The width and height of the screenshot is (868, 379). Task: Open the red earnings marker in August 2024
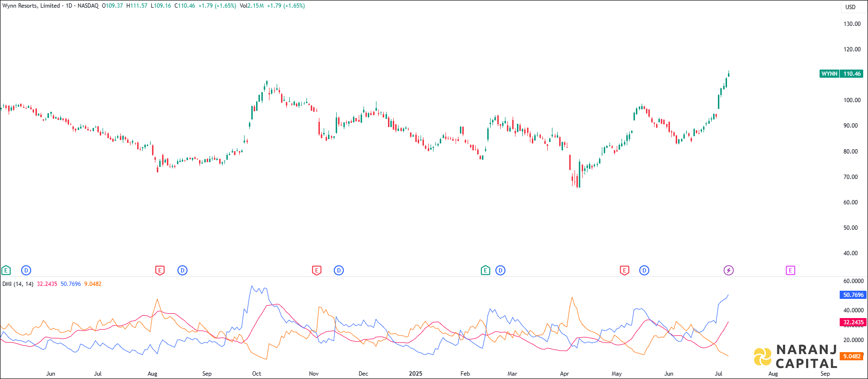160,271
